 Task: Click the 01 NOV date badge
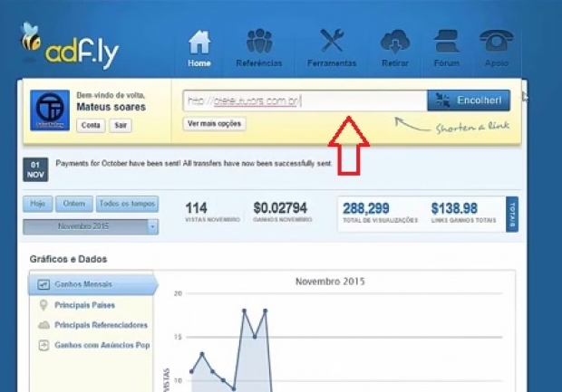pyautogui.click(x=35, y=169)
